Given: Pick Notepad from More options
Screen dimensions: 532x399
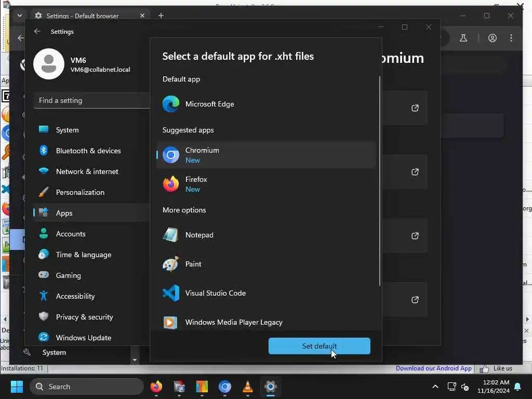Looking at the screenshot, I should [x=266, y=235].
